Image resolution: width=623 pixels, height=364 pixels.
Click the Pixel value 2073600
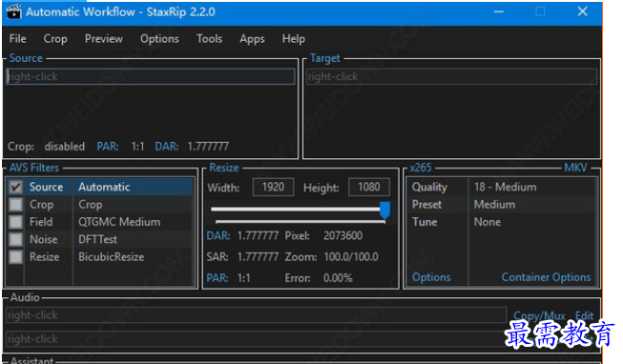click(343, 235)
